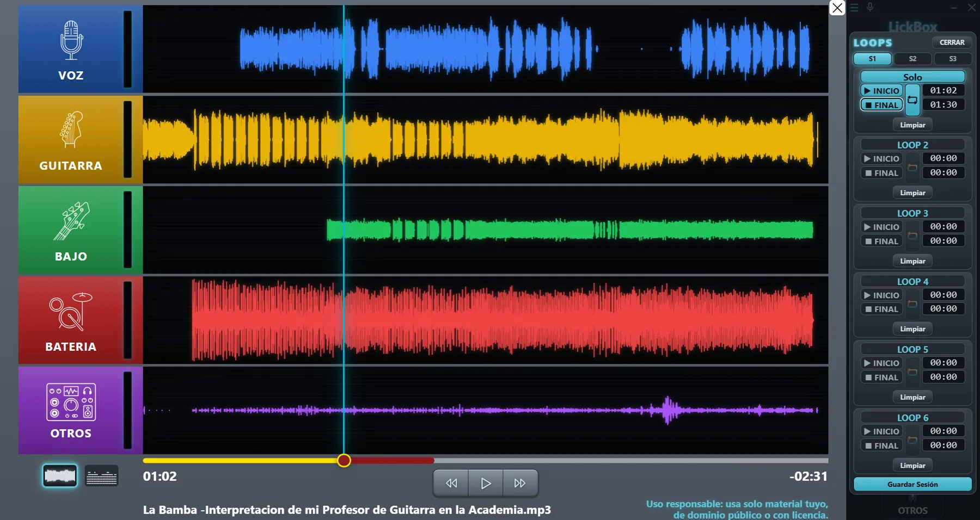Toggle LOOP 4 repeat icon
The image size is (980, 520).
coord(912,304)
